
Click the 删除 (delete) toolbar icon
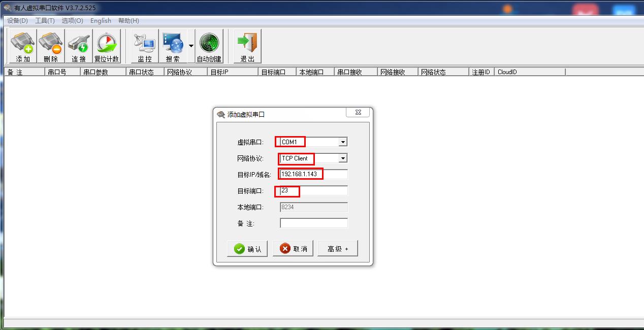(51, 47)
